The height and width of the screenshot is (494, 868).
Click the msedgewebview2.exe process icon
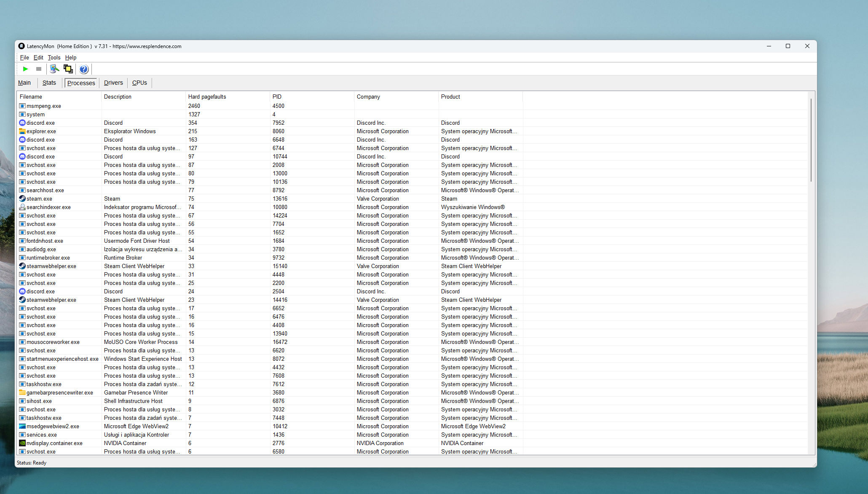(x=22, y=426)
